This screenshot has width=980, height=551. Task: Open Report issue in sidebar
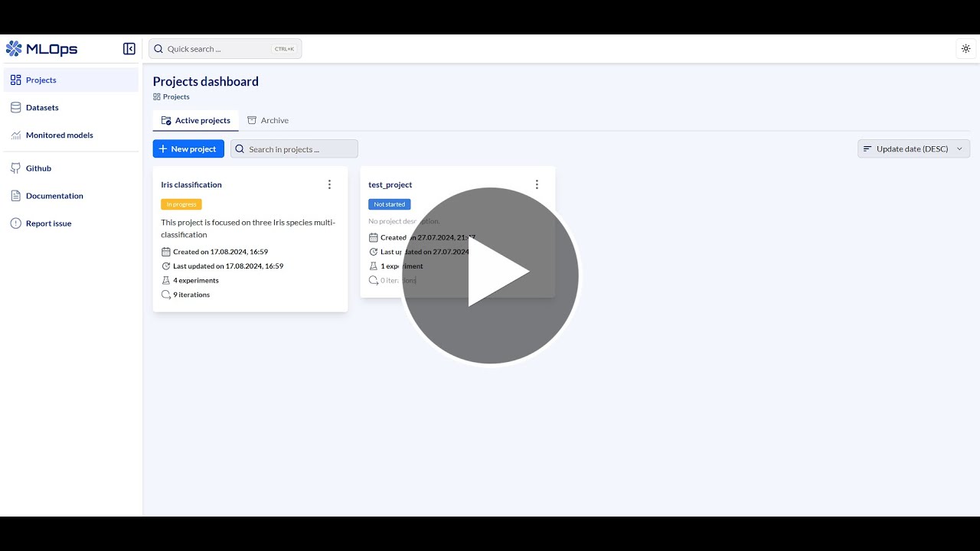71,223
